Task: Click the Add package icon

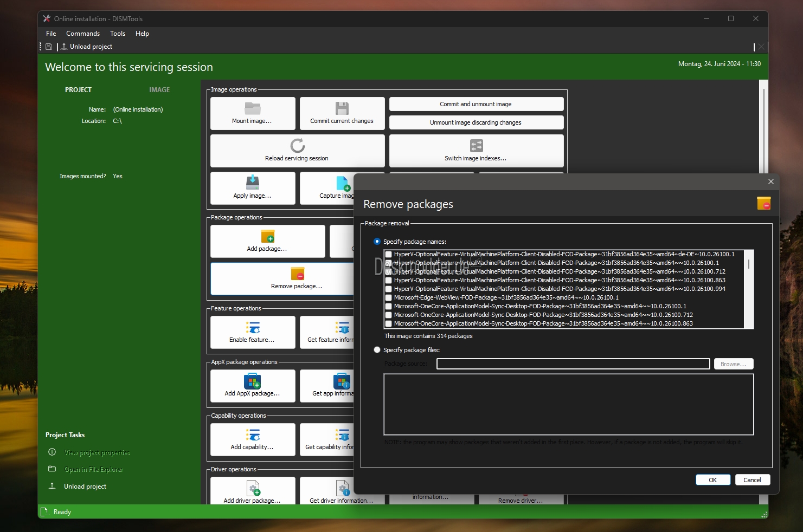Action: [x=267, y=236]
